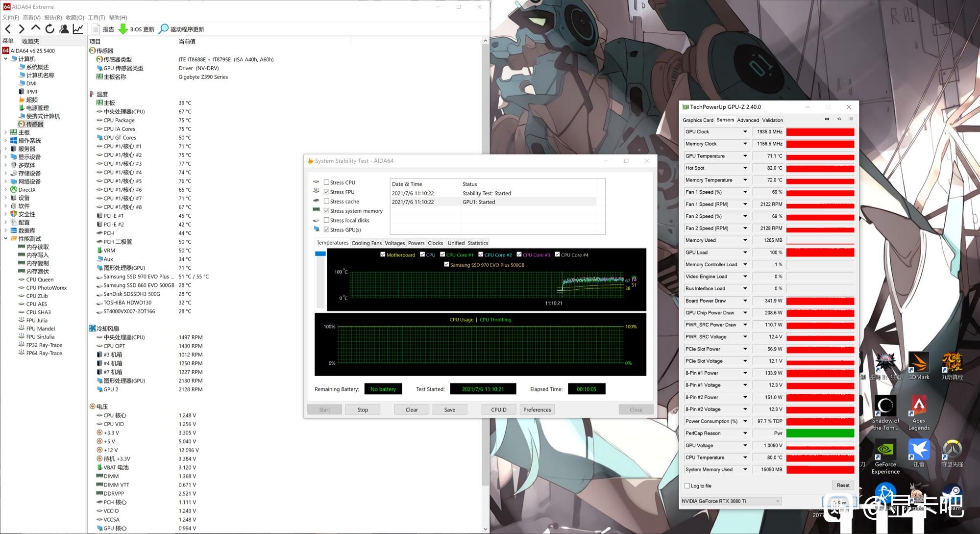Open the GeForce Experience desktop shortcut
This screenshot has width=980, height=534.
885,457
